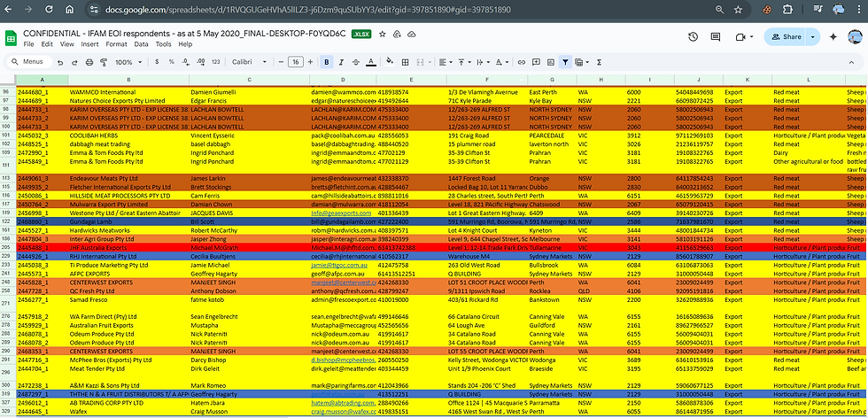Image resolution: width=868 pixels, height=418 pixels.
Task: Insert link using chain icon
Action: [522, 62]
